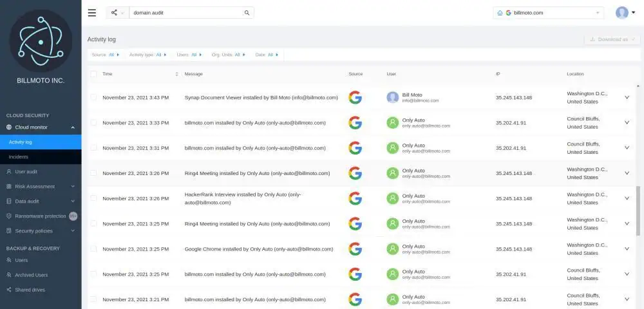Click the home icon in domain selector
The image size is (644, 309).
tap(500, 13)
